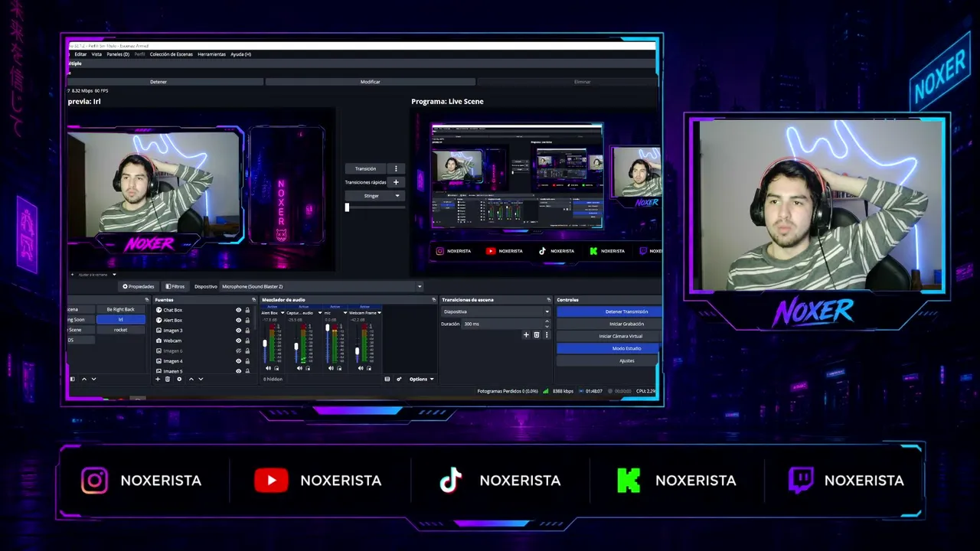Open mic channel dropdown arrow in mixer
The height and width of the screenshot is (551, 980).
tap(345, 313)
